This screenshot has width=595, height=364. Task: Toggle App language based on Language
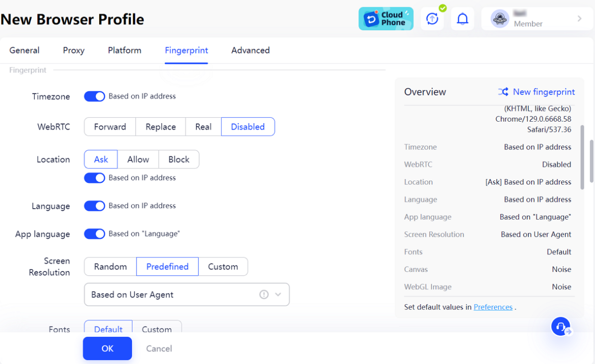pyautogui.click(x=95, y=234)
